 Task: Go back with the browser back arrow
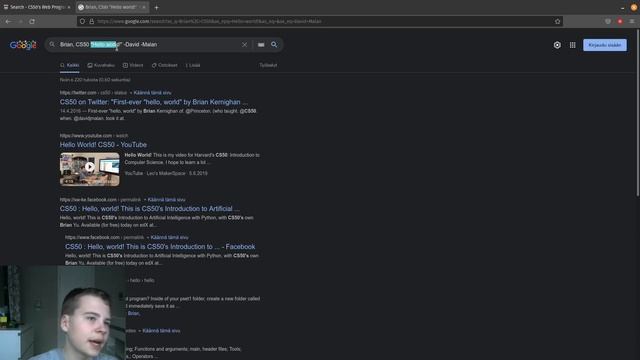coord(8,21)
